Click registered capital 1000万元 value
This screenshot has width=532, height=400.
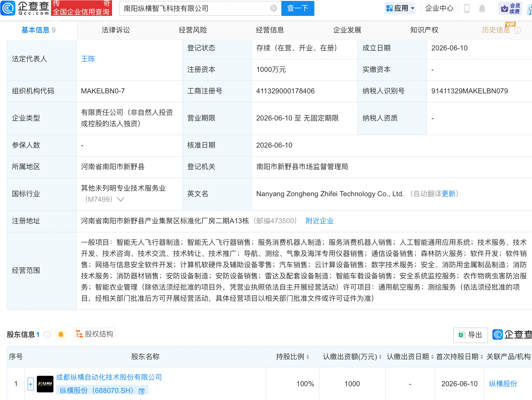point(271,70)
